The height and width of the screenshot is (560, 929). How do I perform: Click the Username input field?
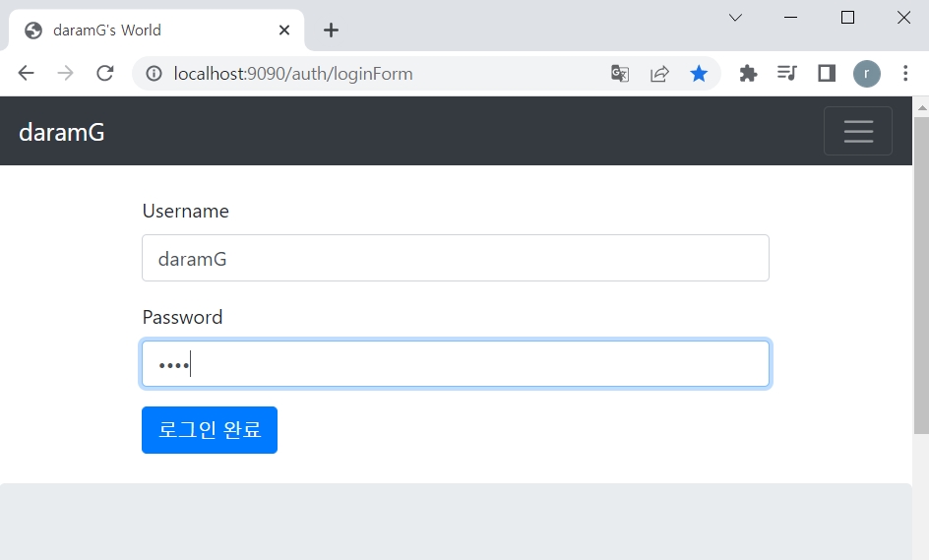tap(456, 259)
